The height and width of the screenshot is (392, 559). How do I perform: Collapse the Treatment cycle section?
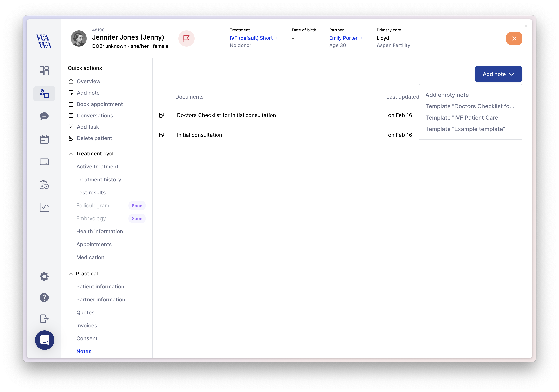71,154
